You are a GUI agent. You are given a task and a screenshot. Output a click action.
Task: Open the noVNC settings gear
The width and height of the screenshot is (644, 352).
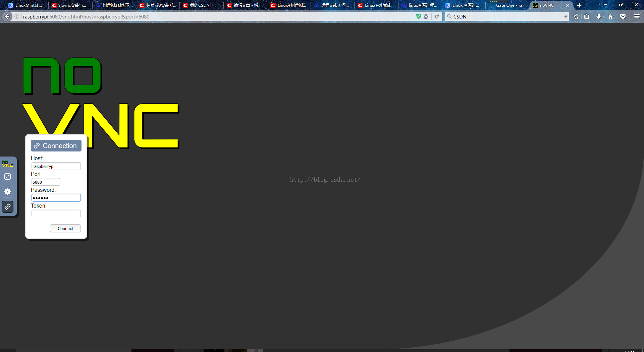tap(7, 192)
